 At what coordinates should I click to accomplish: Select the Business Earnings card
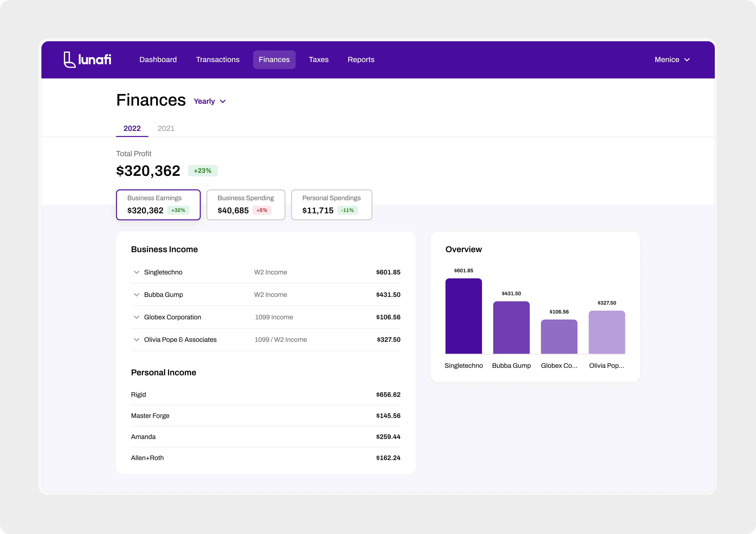coord(158,204)
